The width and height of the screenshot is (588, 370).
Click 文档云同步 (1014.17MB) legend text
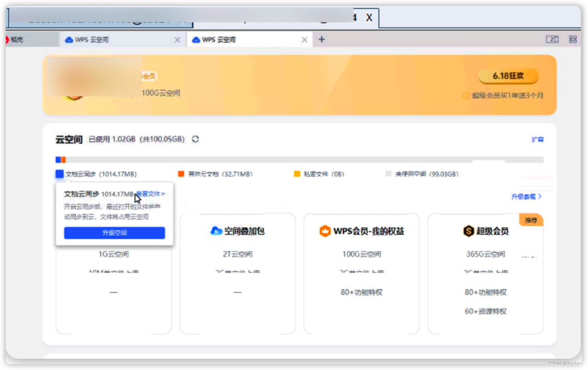tap(101, 174)
